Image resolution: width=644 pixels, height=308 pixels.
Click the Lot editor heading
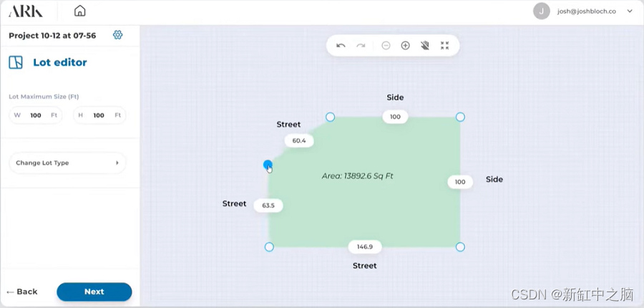60,62
